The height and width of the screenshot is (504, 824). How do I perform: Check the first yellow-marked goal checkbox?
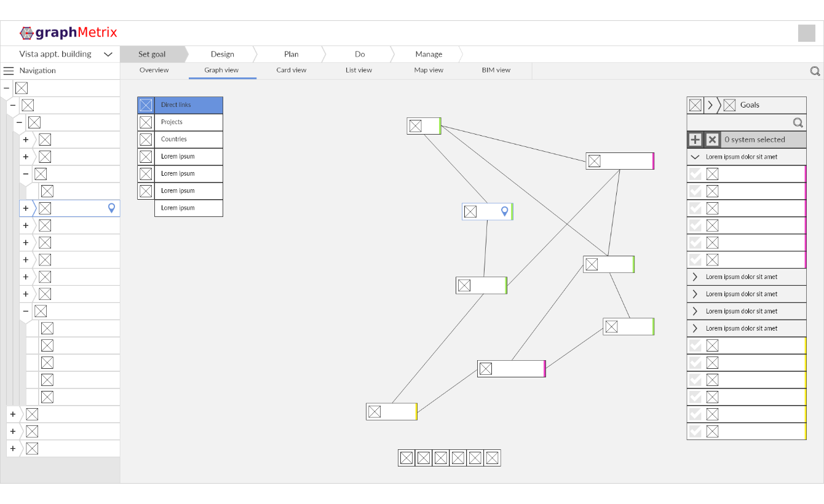click(x=695, y=345)
